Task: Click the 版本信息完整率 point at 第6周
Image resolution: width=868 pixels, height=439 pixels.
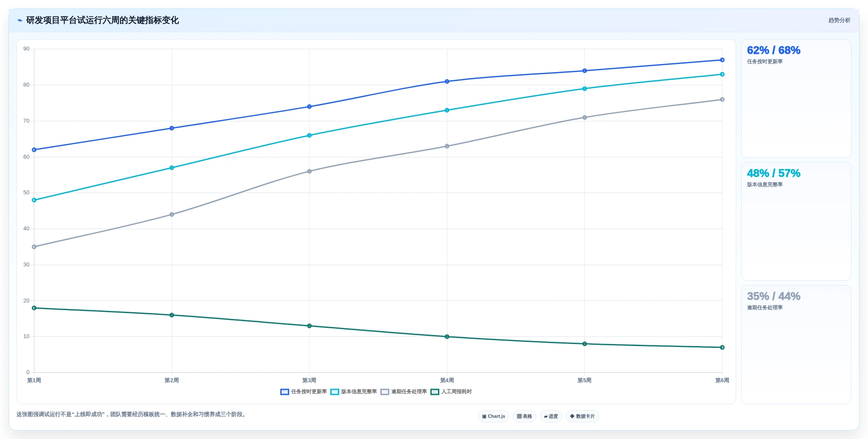Action: pos(722,74)
